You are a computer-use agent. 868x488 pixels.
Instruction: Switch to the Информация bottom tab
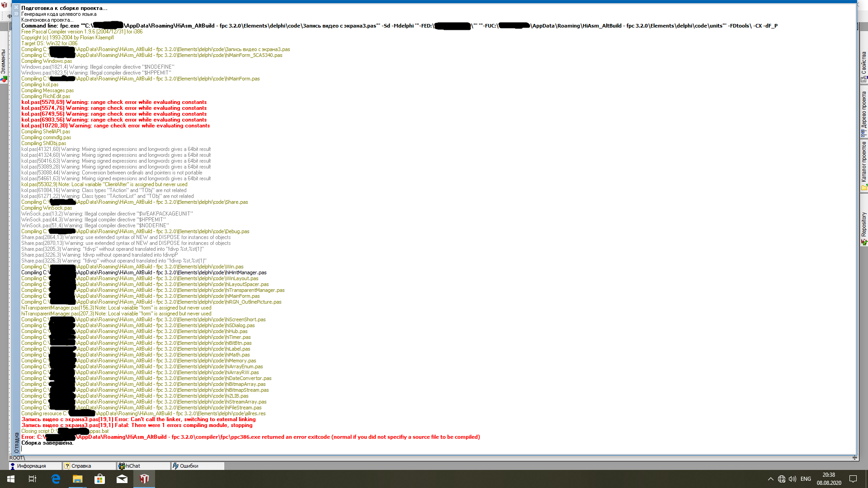(x=32, y=466)
